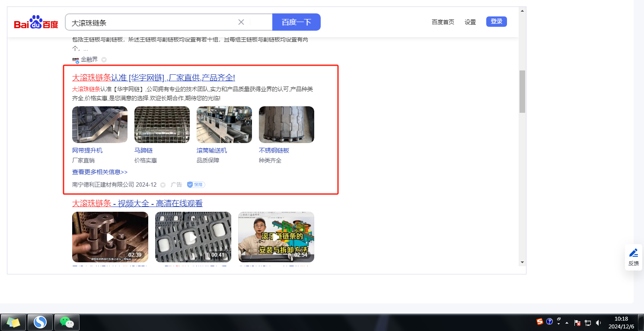The width and height of the screenshot is (644, 331).
Task: Click the network tray icon
Action: point(588,323)
